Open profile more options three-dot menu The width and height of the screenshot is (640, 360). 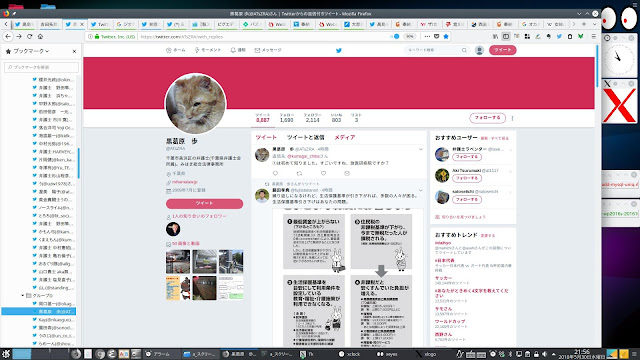point(512,118)
